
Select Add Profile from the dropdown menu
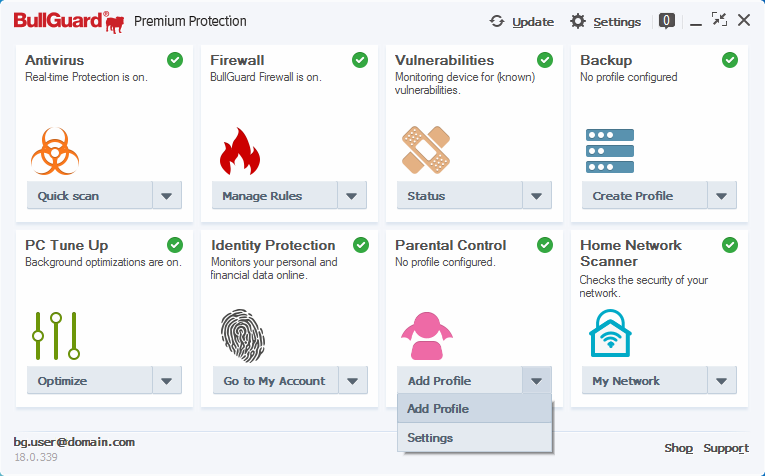click(x=475, y=409)
